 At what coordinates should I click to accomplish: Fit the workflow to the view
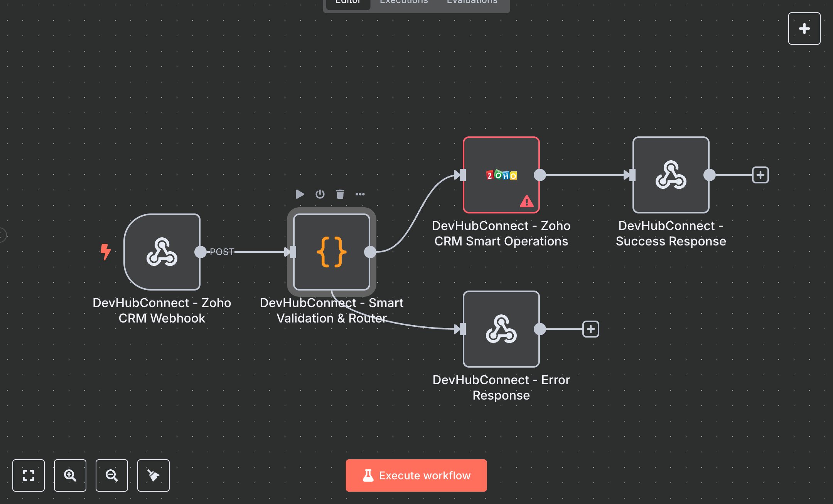29,475
